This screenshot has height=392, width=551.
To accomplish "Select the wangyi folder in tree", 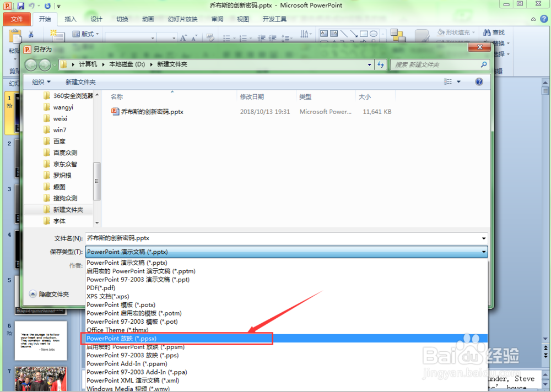I will pyautogui.click(x=63, y=107).
